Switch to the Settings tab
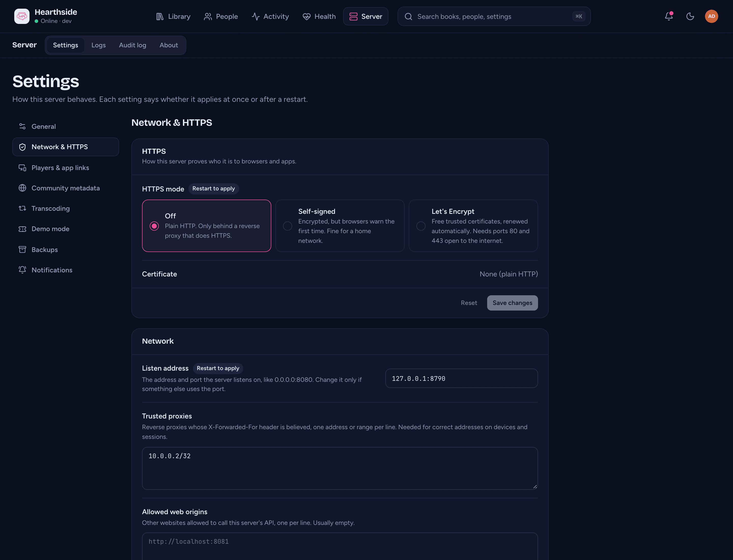Viewport: 733px width, 560px height. click(x=66, y=45)
